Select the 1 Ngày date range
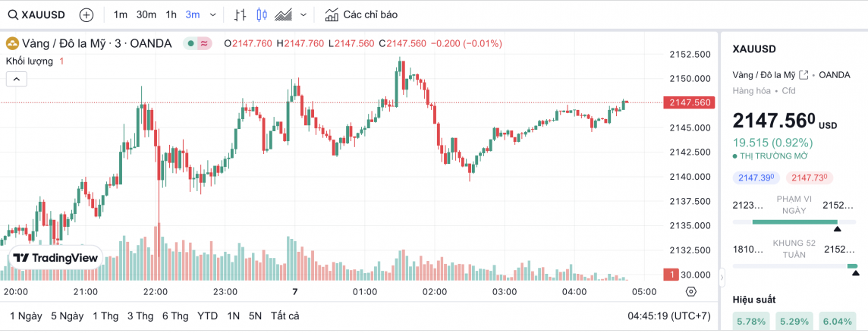This screenshot has height=333, width=868. click(x=26, y=316)
